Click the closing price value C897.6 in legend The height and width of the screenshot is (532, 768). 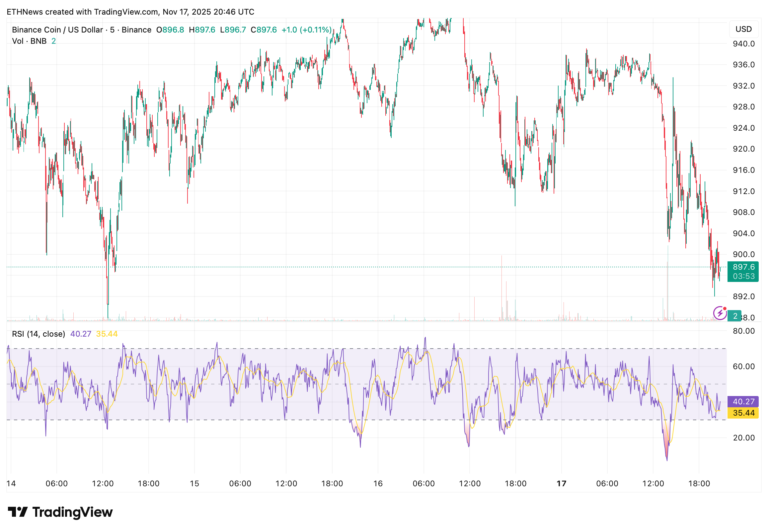click(x=264, y=30)
